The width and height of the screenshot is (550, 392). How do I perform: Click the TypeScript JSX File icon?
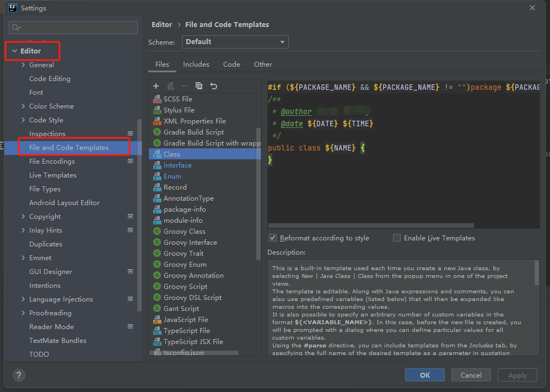(x=157, y=342)
